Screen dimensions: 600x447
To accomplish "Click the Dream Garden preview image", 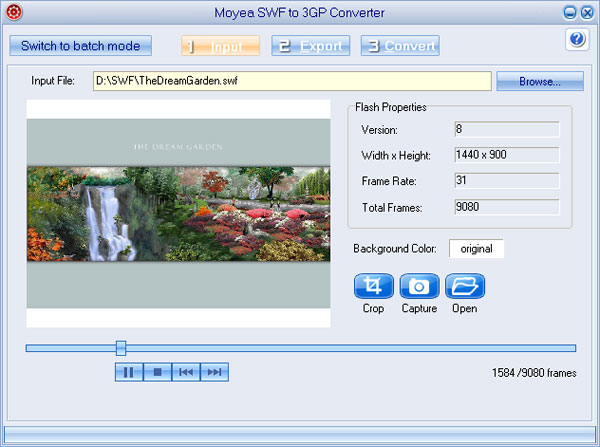I will (x=178, y=214).
